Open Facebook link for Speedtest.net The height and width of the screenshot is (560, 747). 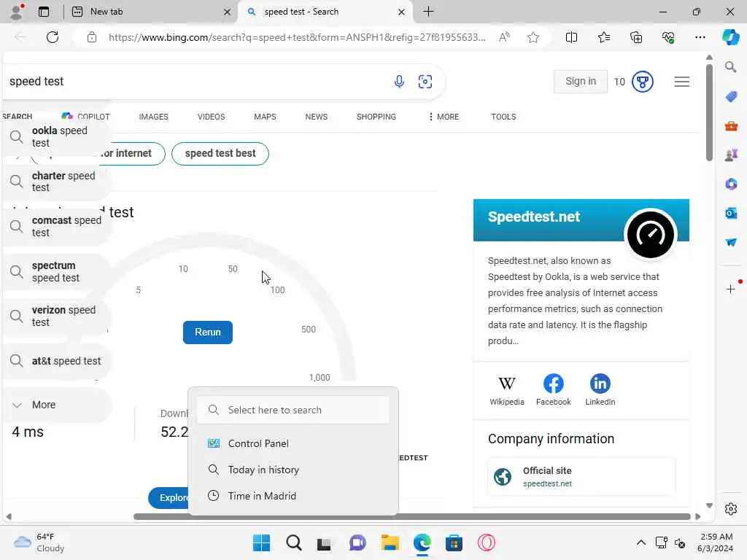(553, 389)
